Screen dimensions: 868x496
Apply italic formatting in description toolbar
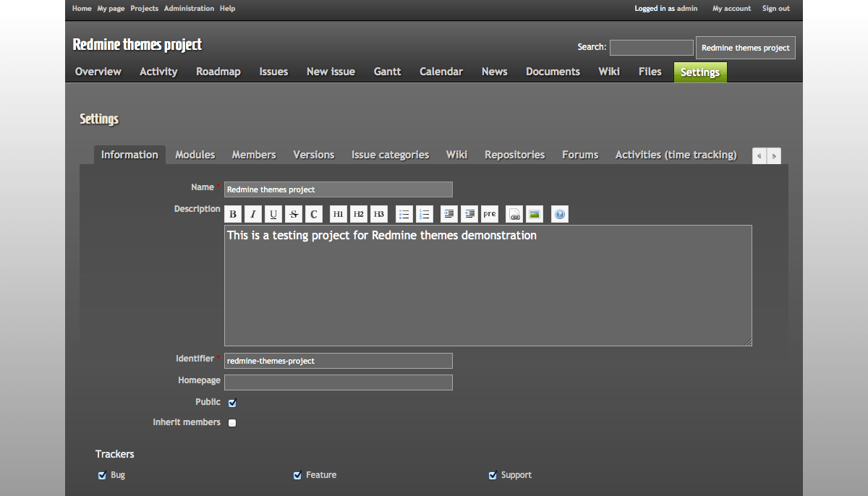(x=253, y=214)
